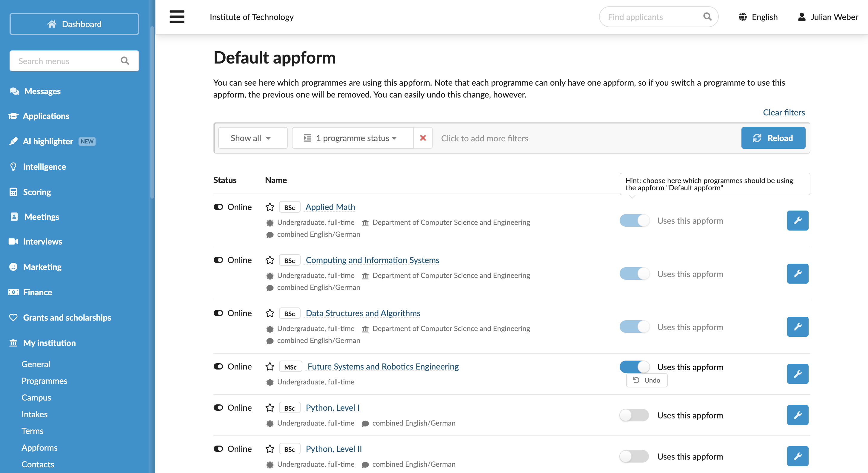This screenshot has height=473, width=868.
Task: Open Applications in the sidebar
Action: pyautogui.click(x=46, y=116)
